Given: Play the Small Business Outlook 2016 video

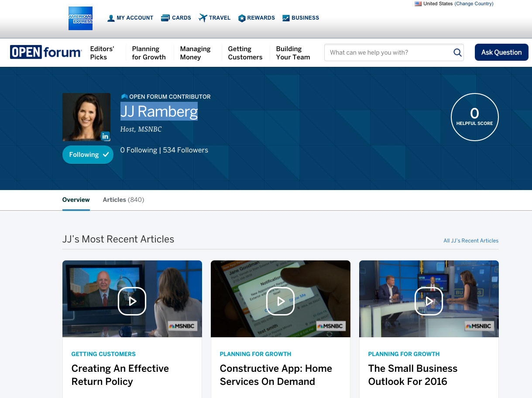Looking at the screenshot, I should (429, 301).
